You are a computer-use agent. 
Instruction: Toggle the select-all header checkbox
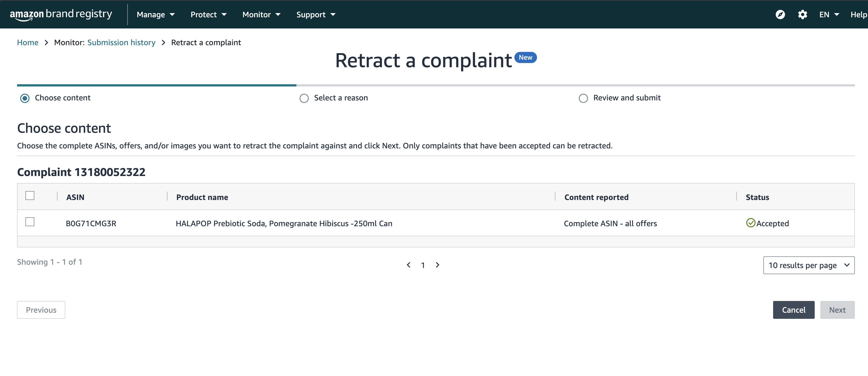pos(30,196)
